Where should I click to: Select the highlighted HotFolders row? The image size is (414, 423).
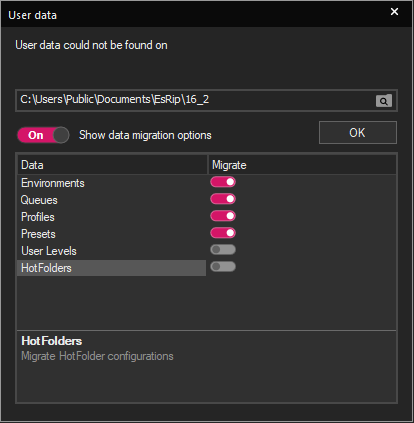112,268
